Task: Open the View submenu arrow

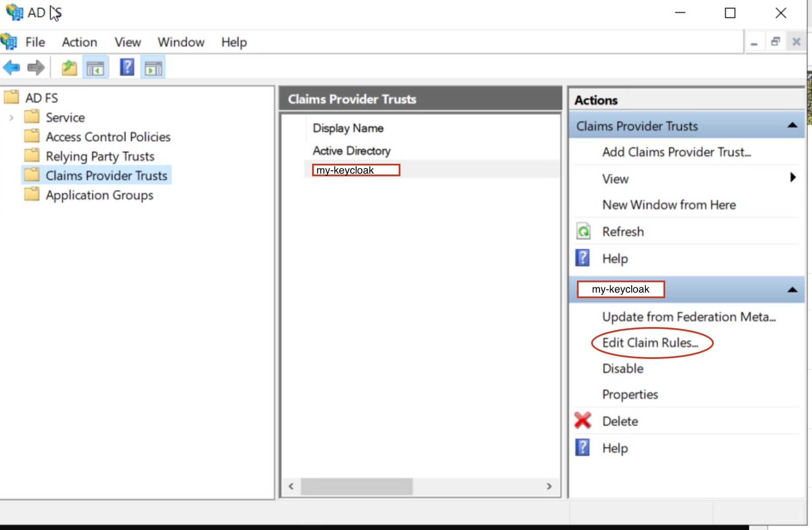Action: (x=793, y=178)
